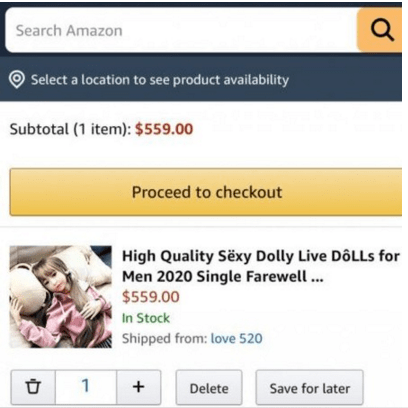Click the Delete button

[209, 387]
